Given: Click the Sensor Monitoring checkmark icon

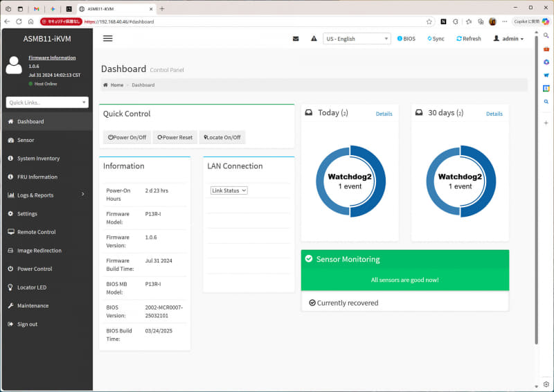Looking at the screenshot, I should pyautogui.click(x=308, y=259).
